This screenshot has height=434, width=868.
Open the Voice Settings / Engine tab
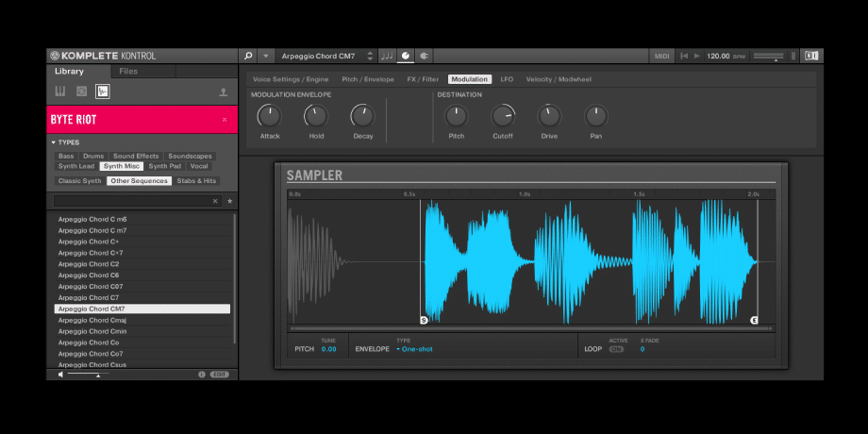[x=291, y=79]
